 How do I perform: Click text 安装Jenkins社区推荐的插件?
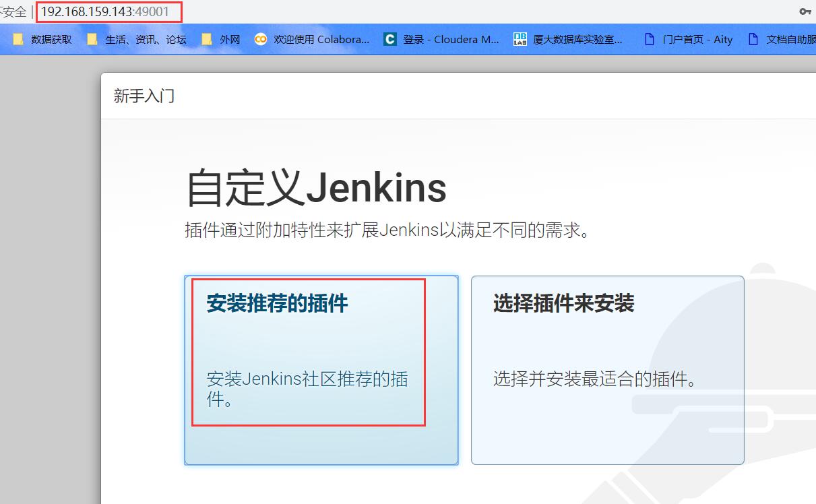tap(307, 389)
